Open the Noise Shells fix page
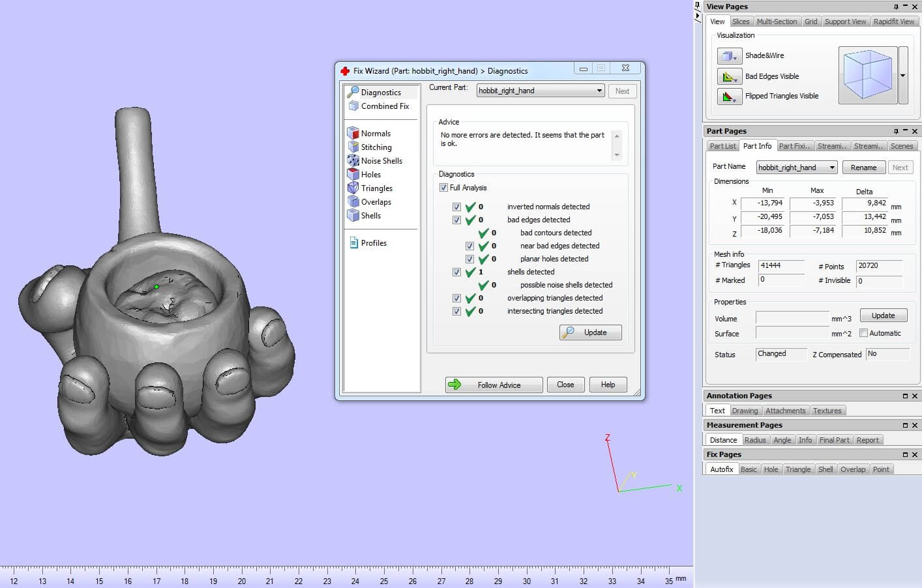Viewport: 922px width, 588px height. click(381, 161)
